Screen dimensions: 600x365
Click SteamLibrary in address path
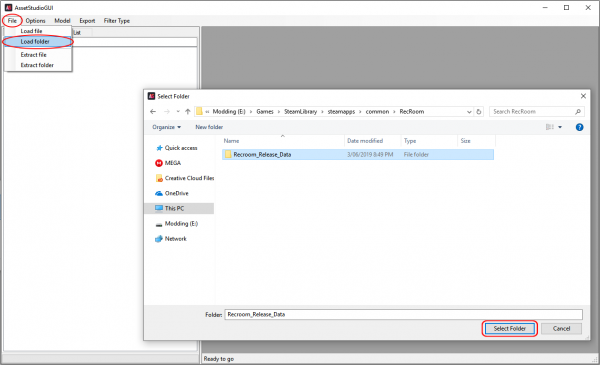coord(300,112)
